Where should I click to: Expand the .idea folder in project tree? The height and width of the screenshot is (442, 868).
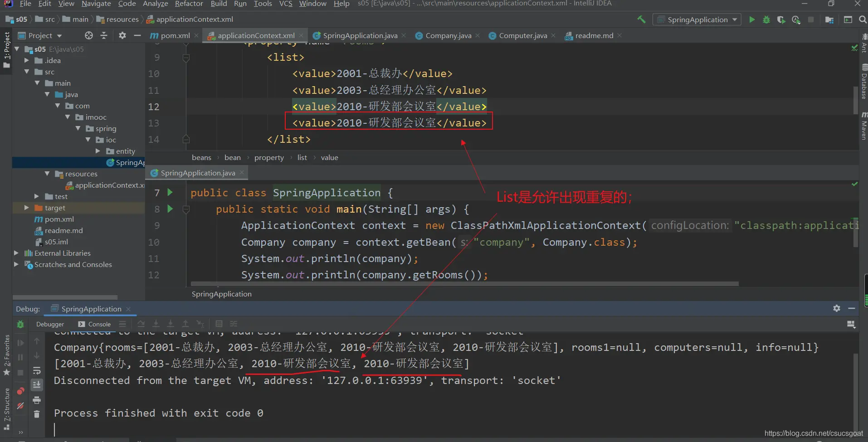[x=26, y=60]
